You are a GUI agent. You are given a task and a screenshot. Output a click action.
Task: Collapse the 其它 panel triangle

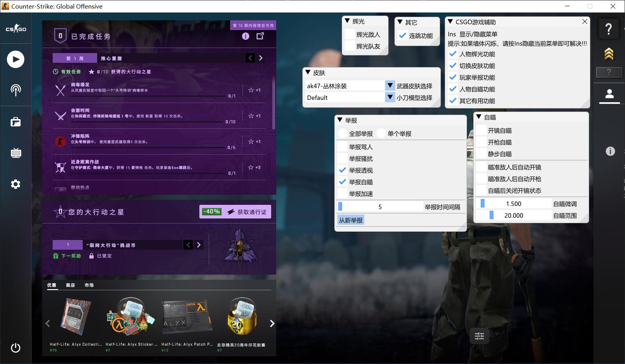400,22
